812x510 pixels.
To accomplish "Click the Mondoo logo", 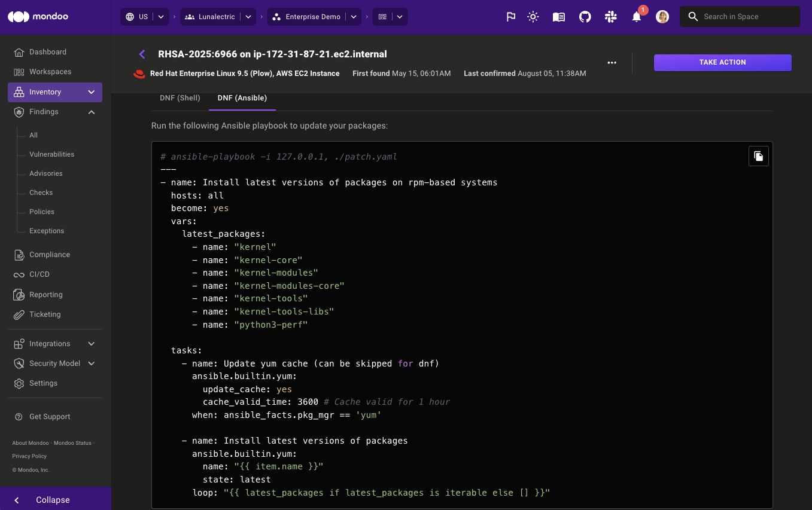I will point(38,17).
